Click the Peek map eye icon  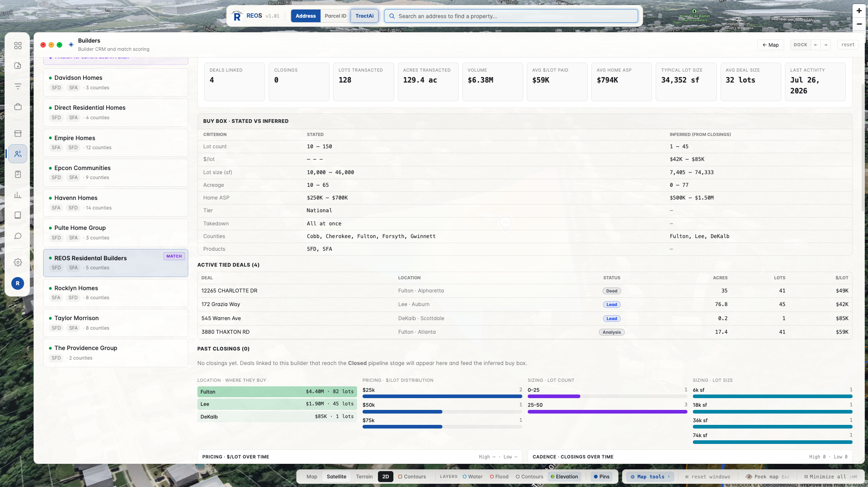[x=749, y=477]
